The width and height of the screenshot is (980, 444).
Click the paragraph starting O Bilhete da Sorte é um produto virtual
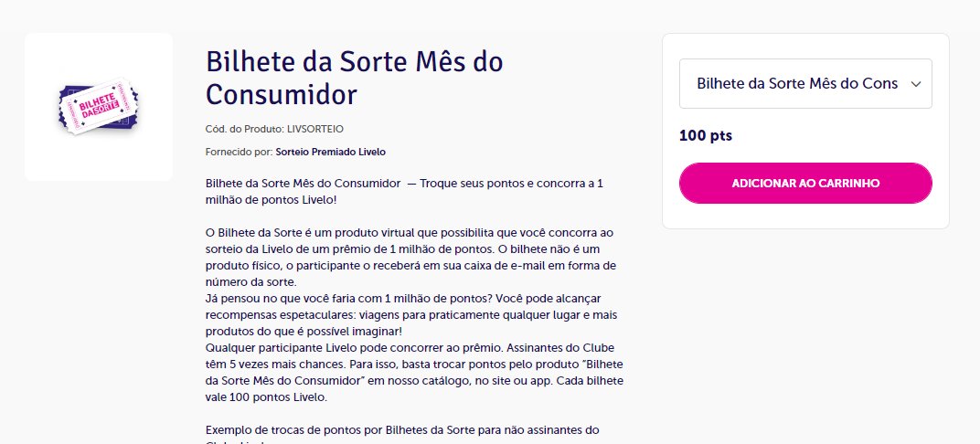(x=410, y=258)
